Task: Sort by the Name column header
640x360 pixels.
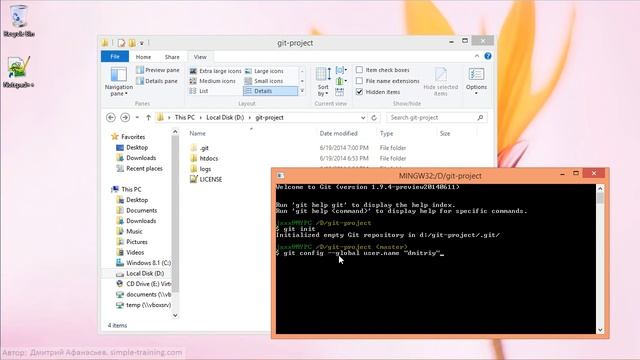Action: point(198,133)
